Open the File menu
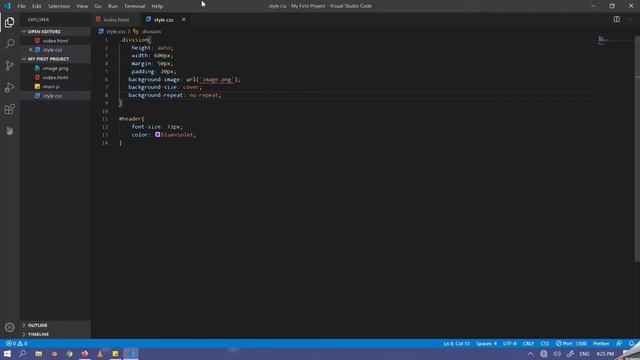 (x=21, y=6)
